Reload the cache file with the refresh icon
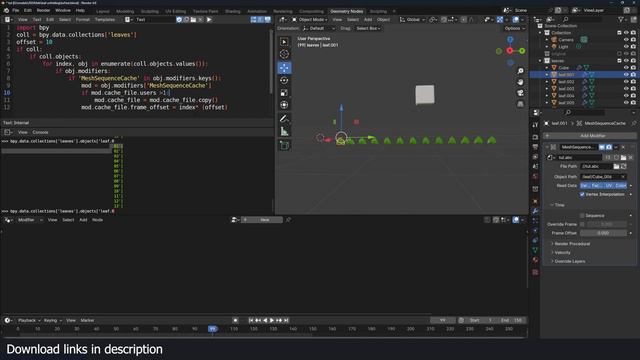640x360 pixels. (x=623, y=166)
